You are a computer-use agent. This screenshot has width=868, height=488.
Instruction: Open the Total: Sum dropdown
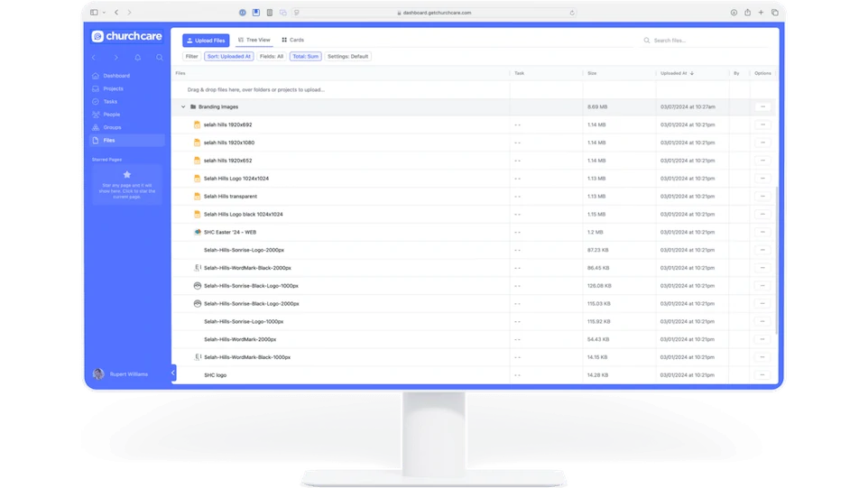pyautogui.click(x=306, y=57)
